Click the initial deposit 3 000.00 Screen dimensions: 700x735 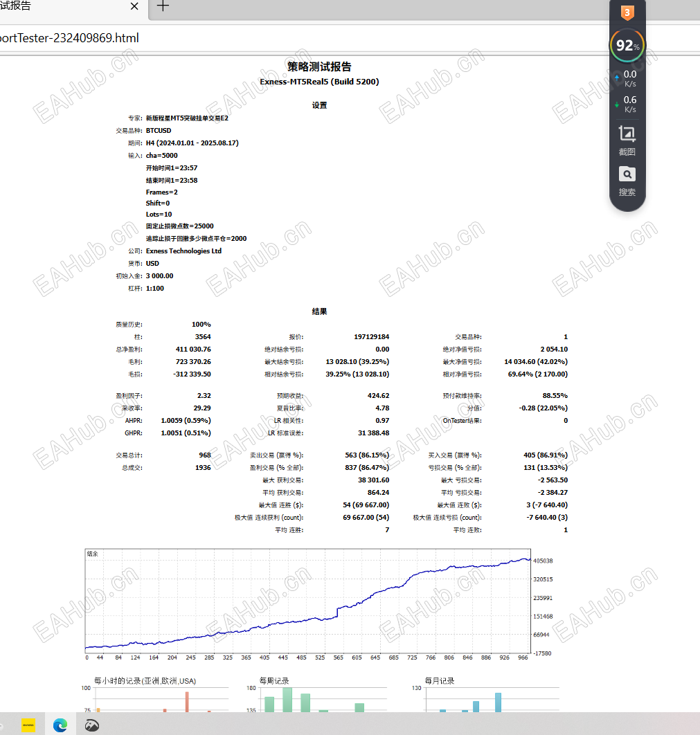point(159,275)
